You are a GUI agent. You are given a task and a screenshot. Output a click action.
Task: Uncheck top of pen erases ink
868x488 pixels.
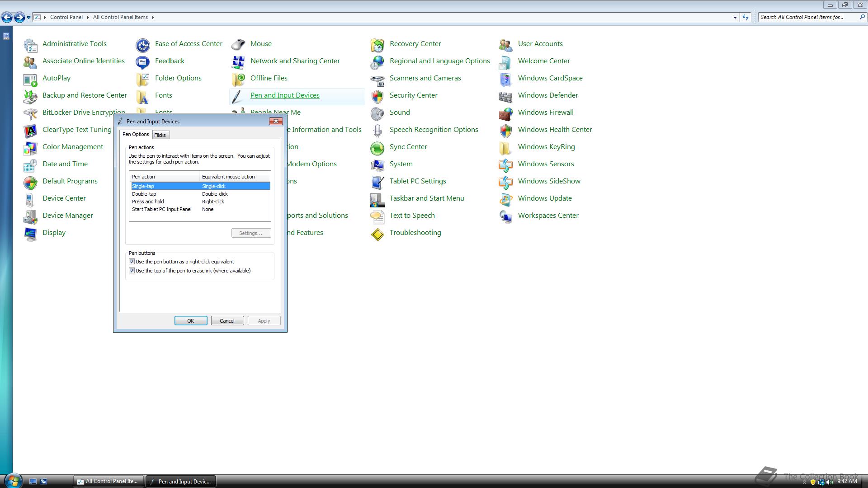(132, 271)
